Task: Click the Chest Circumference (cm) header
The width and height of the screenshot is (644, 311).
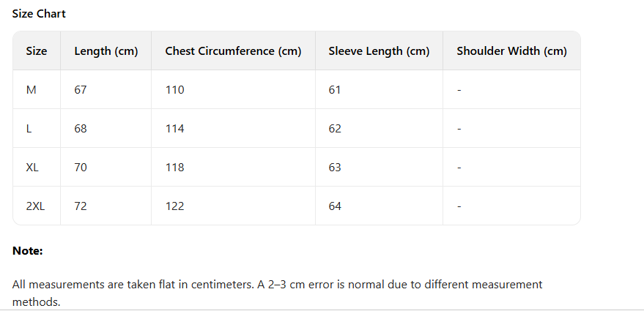Action: [x=233, y=51]
